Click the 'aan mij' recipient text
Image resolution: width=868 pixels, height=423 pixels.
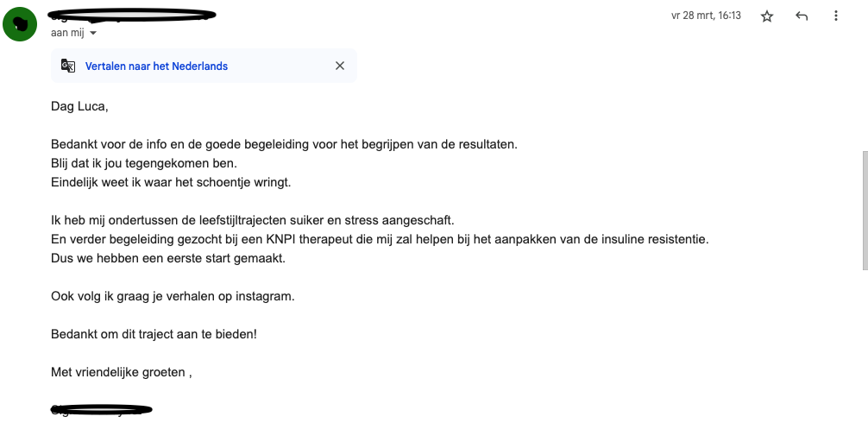click(x=67, y=33)
